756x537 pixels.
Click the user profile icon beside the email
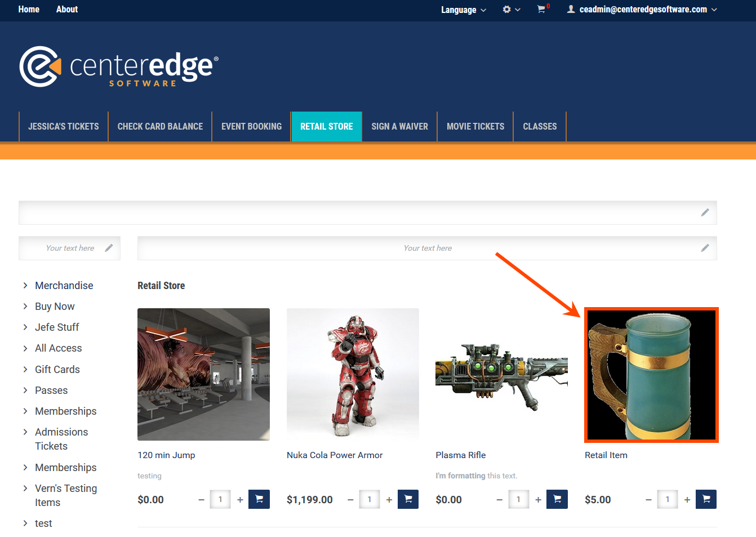pyautogui.click(x=571, y=9)
